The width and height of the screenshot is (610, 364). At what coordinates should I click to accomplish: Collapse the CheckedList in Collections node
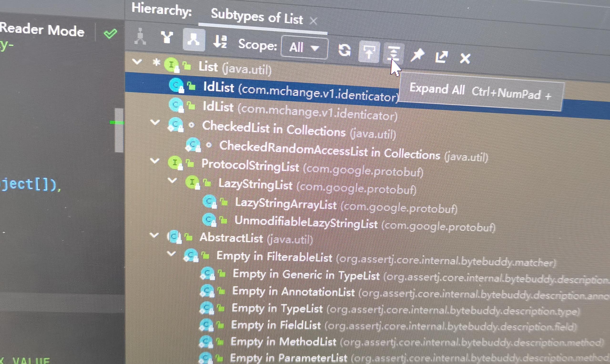pos(155,122)
